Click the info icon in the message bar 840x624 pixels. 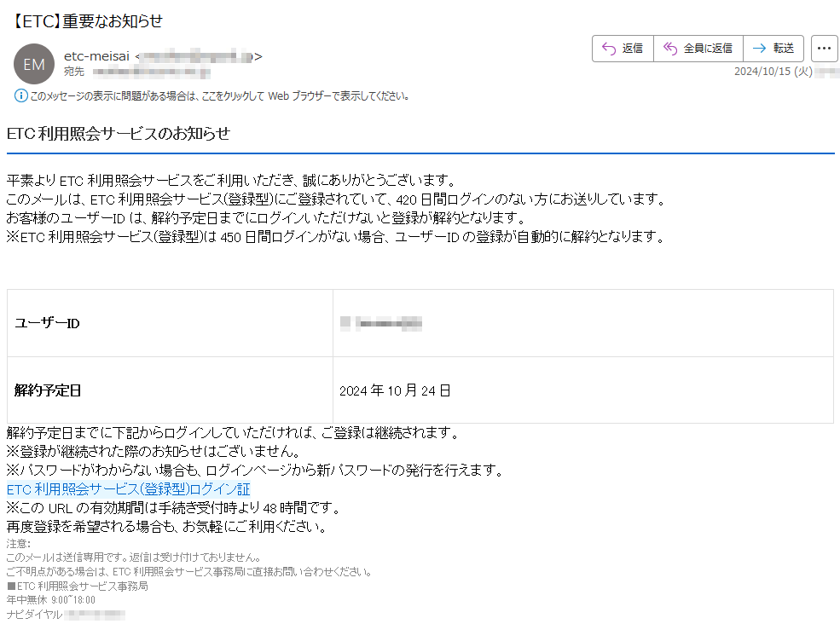point(20,95)
